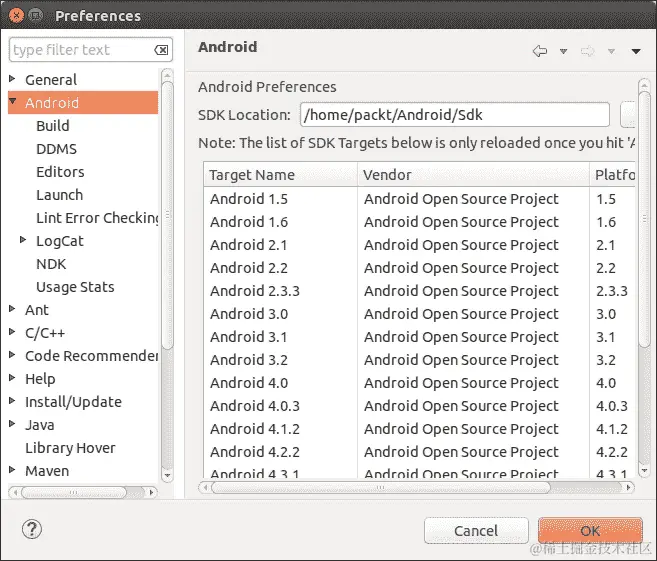Open Lint Error Checking preferences
The height and width of the screenshot is (561, 657).
[x=97, y=218]
